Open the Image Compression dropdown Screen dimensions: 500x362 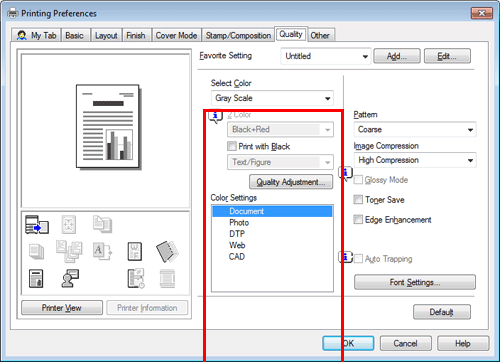click(x=415, y=160)
